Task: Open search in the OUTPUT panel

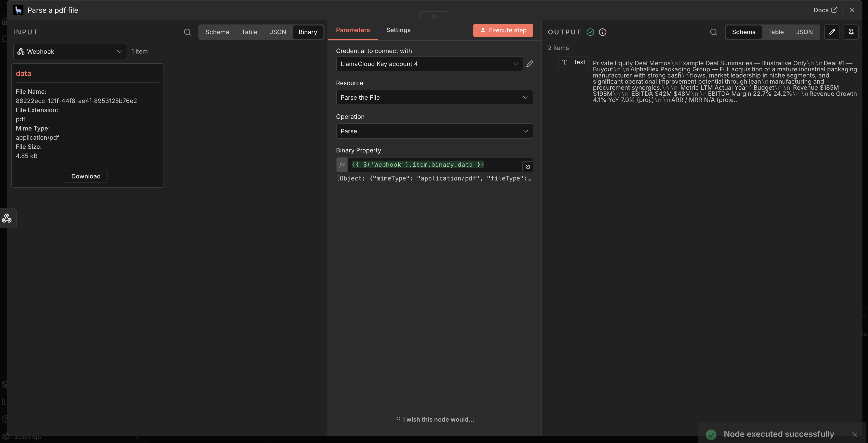Action: 714,32
